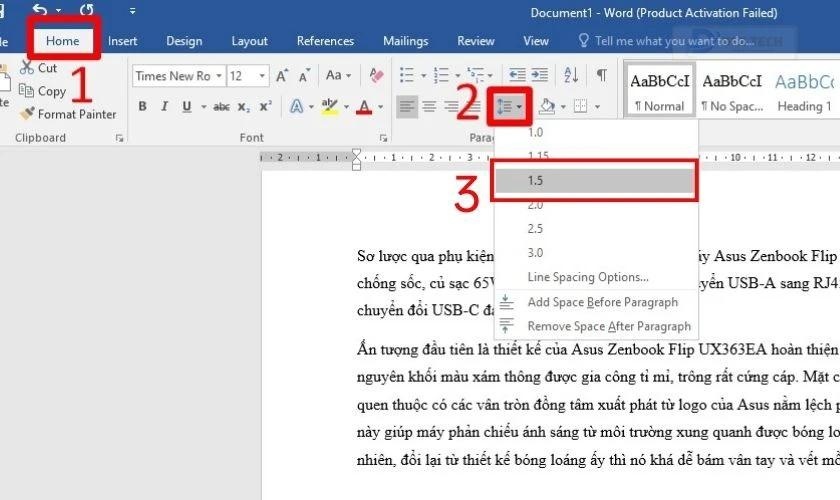Switch to the Mailings tab
The width and height of the screenshot is (840, 500).
pos(406,41)
